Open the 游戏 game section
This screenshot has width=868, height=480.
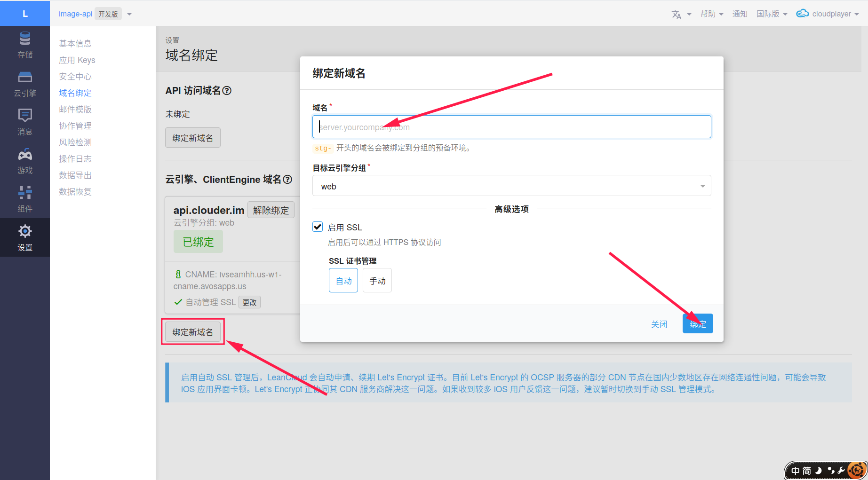point(25,161)
